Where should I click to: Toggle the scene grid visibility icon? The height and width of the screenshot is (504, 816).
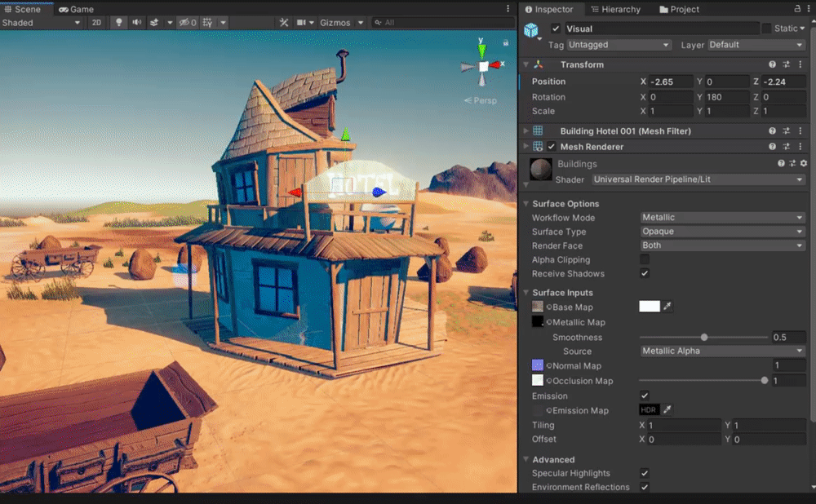[x=207, y=23]
